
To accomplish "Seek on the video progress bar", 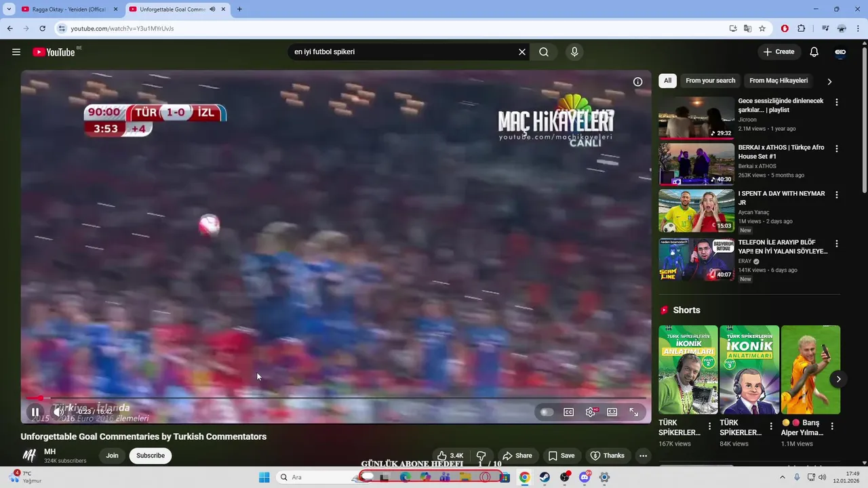I will click(x=336, y=398).
